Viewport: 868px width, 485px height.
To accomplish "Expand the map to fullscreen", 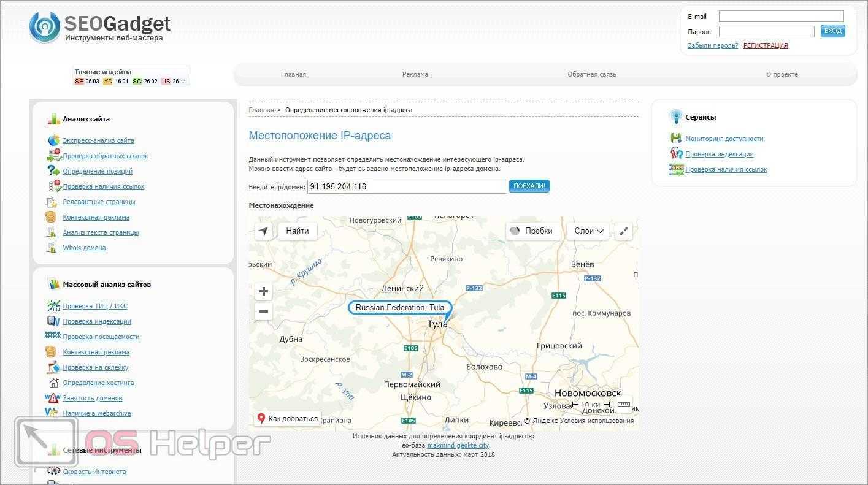I will [623, 231].
